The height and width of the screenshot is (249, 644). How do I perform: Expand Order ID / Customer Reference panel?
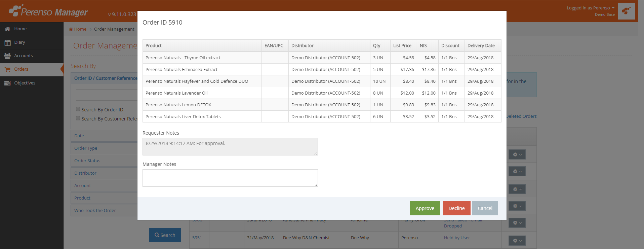pyautogui.click(x=104, y=78)
